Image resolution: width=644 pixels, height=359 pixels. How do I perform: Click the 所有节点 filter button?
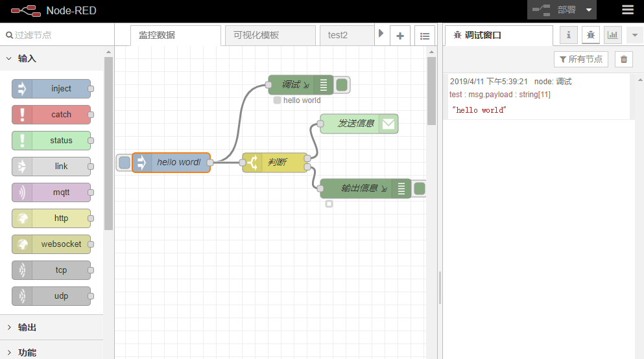(580, 60)
